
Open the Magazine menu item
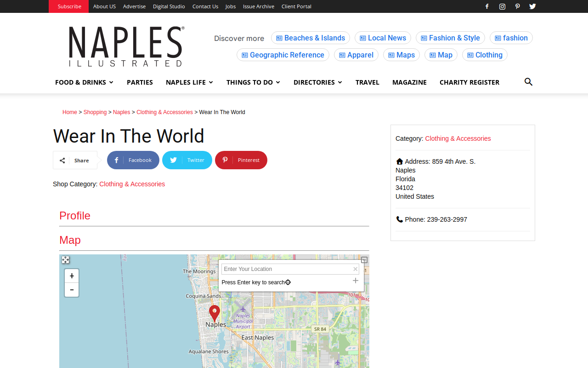409,82
